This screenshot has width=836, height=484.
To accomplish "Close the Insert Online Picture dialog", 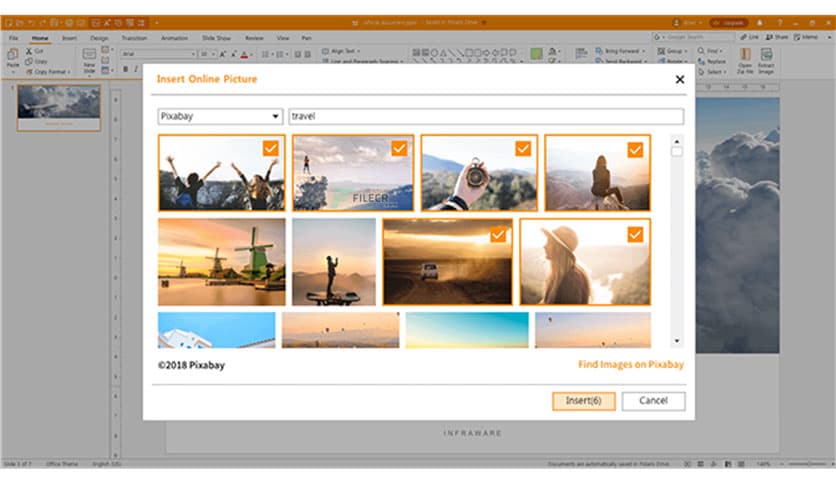I will (680, 79).
